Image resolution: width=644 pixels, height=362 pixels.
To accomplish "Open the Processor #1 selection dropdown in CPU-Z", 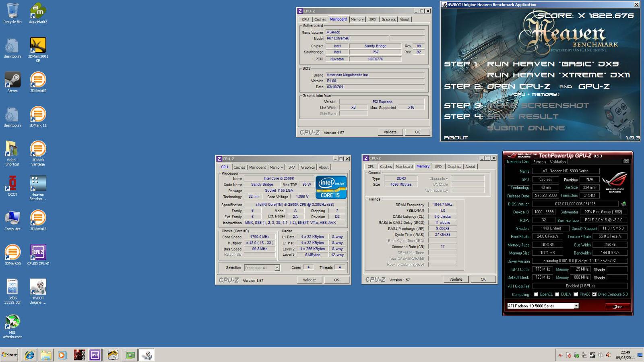I will tap(277, 268).
